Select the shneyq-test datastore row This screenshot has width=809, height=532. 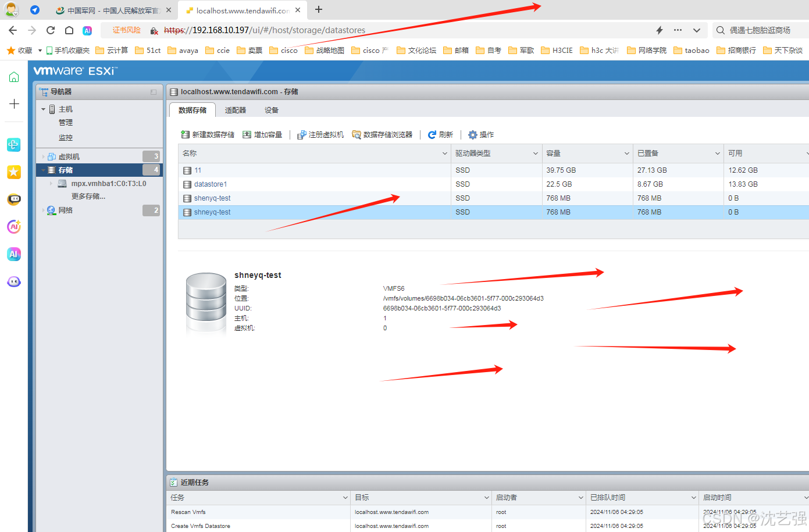click(493, 212)
